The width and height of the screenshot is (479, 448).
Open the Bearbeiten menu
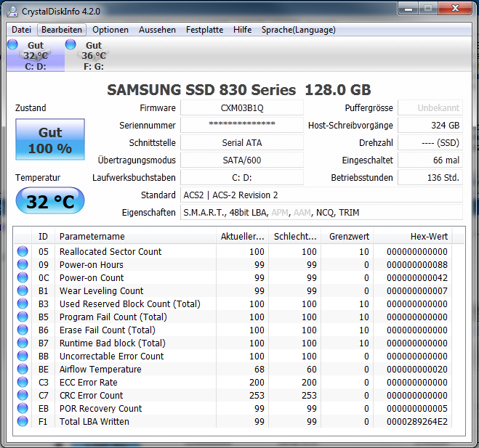click(62, 30)
